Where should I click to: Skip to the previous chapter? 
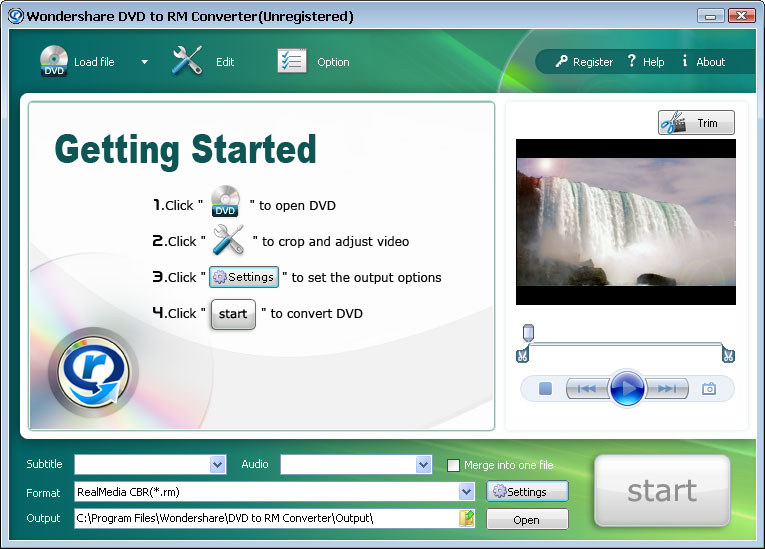coord(588,389)
